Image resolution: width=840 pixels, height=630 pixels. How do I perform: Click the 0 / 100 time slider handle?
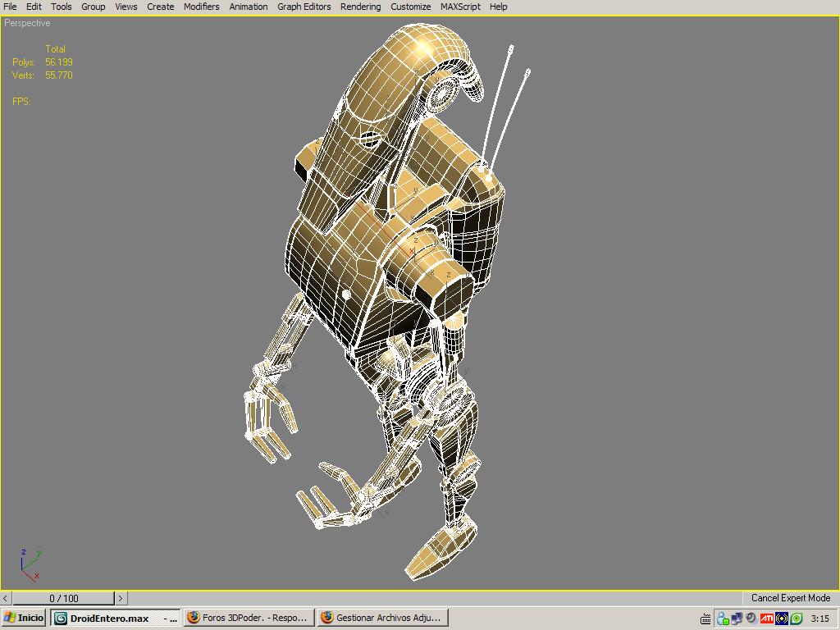point(64,598)
